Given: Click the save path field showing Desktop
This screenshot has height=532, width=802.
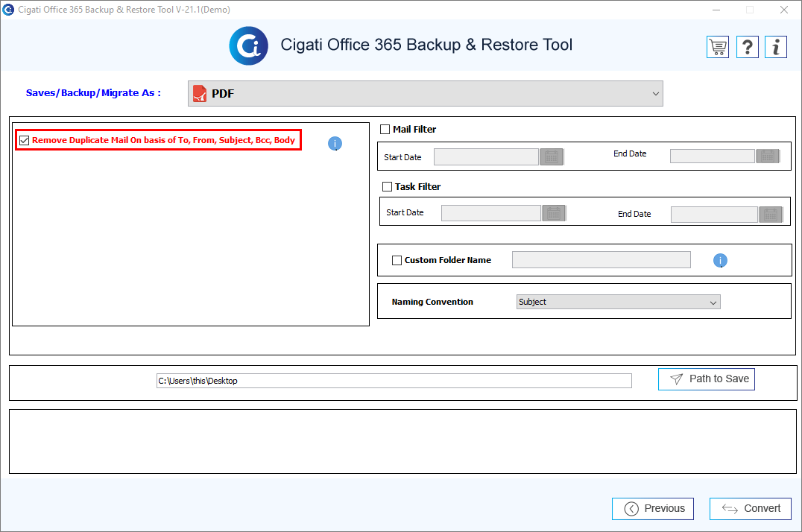Looking at the screenshot, I should pos(394,381).
